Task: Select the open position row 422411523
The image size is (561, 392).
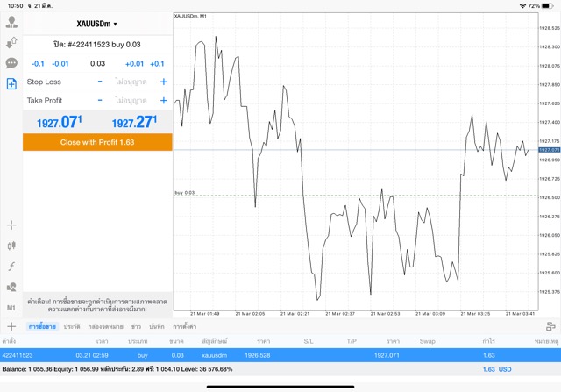Action: (x=280, y=355)
